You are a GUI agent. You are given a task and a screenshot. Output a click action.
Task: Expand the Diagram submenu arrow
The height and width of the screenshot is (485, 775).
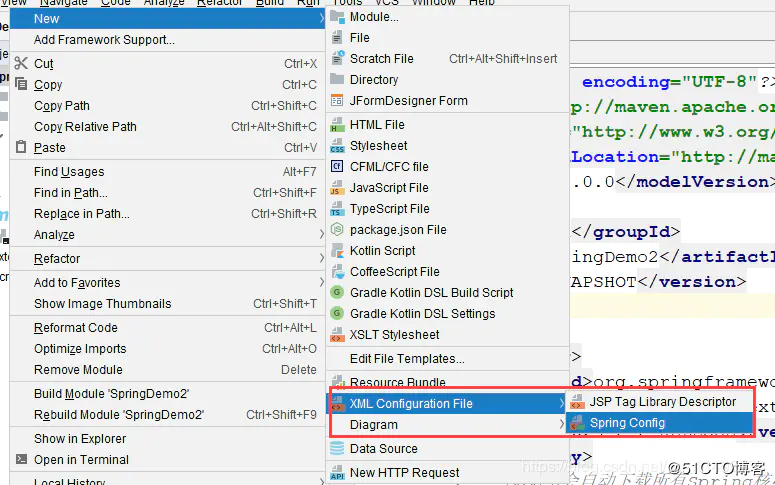[561, 424]
